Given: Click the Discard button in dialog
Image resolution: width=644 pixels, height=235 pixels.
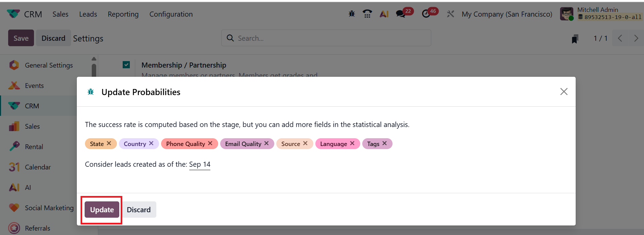Looking at the screenshot, I should pos(139,210).
